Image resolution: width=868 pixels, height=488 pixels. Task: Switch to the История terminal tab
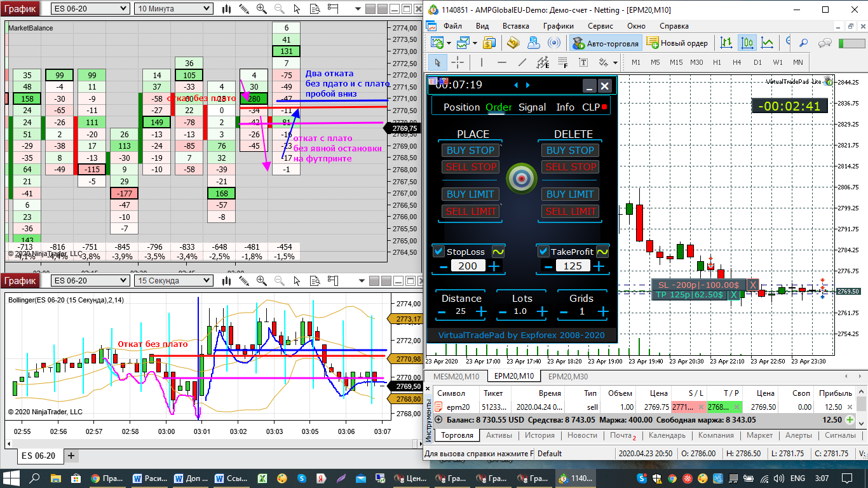click(539, 435)
